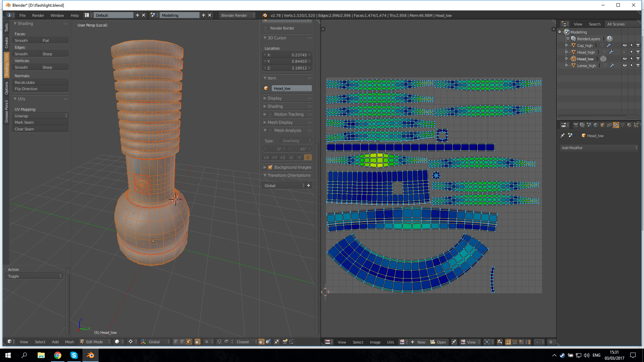Enable the Render Border checkbox

[x=266, y=28]
